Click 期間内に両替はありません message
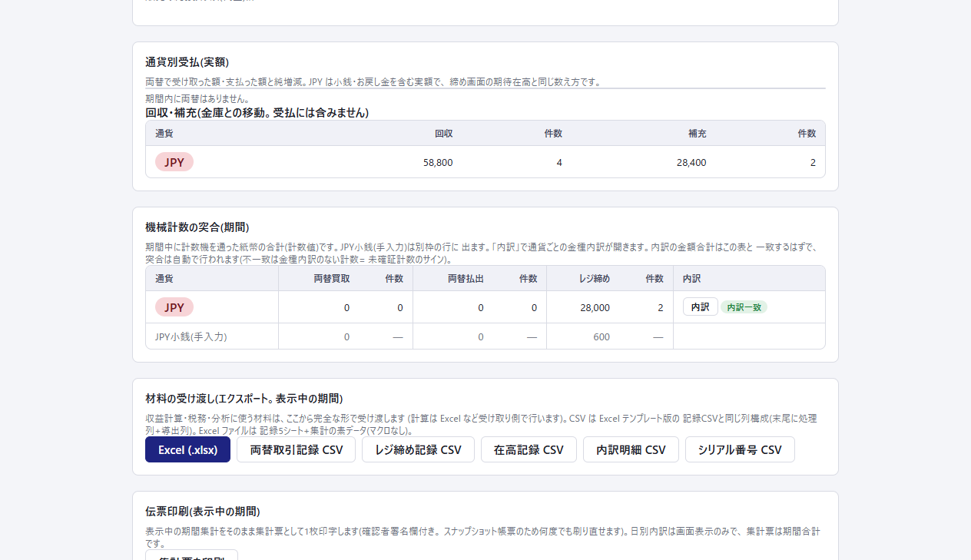Image resolution: width=971 pixels, height=560 pixels. tap(197, 98)
